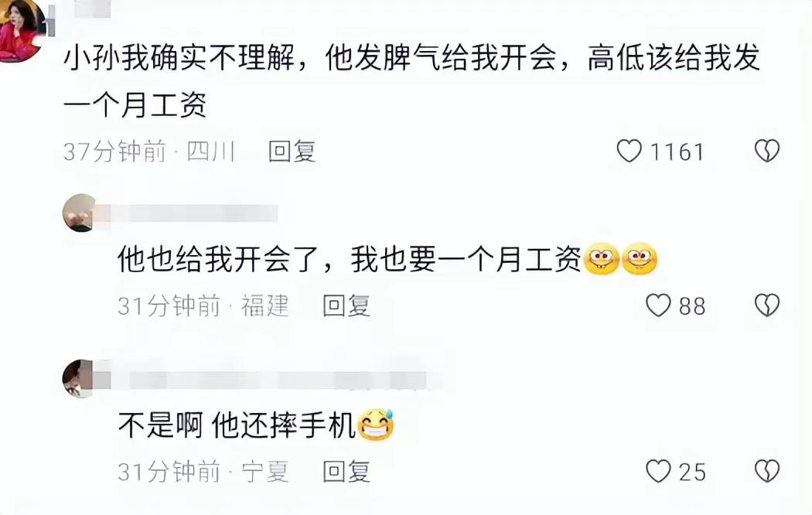
Task: Like the Fujian reply with 88 likes
Action: [x=658, y=305]
